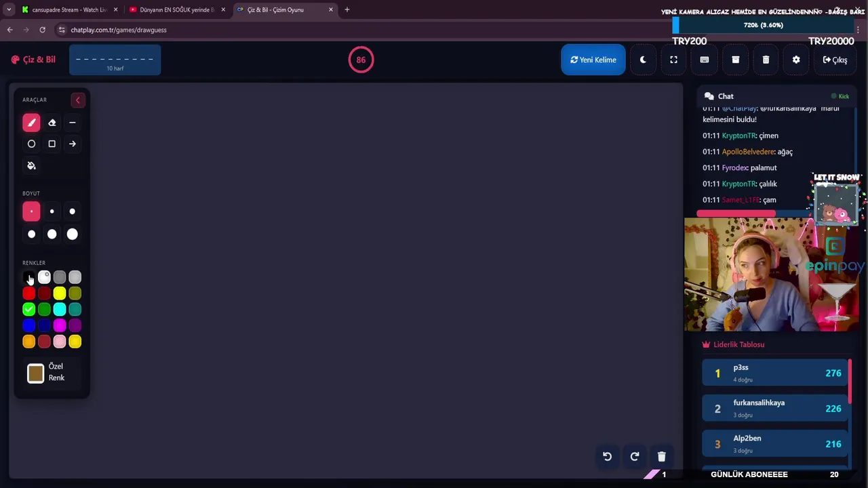The height and width of the screenshot is (488, 868).
Task: Pick the pink color swatch
Action: click(x=60, y=342)
